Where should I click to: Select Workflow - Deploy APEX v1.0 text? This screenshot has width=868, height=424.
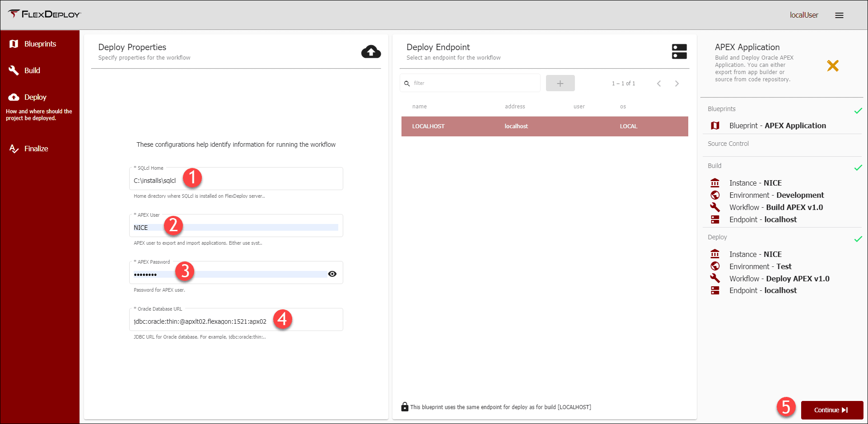pos(779,279)
